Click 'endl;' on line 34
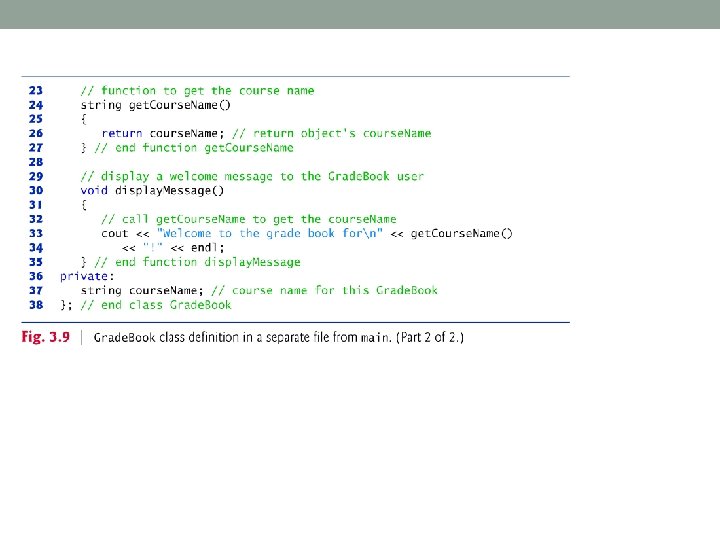Image resolution: width=720 pixels, height=540 pixels. click(x=208, y=248)
